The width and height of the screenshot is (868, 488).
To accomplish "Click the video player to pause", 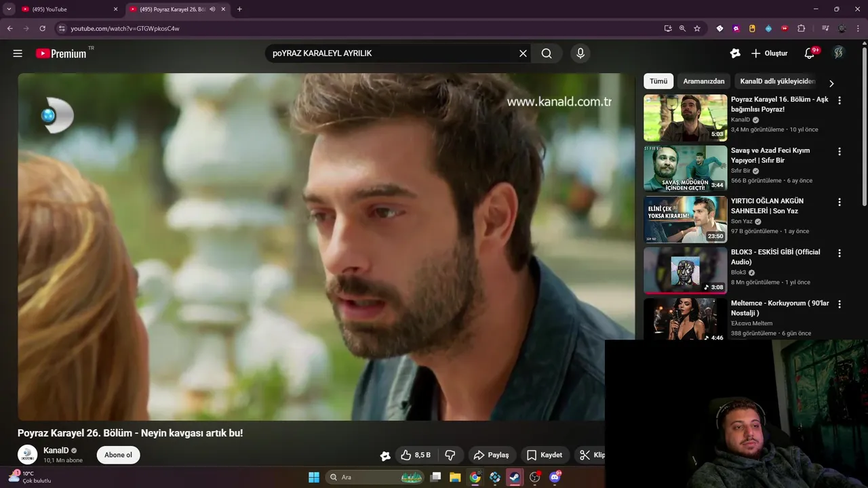I will pos(325,247).
